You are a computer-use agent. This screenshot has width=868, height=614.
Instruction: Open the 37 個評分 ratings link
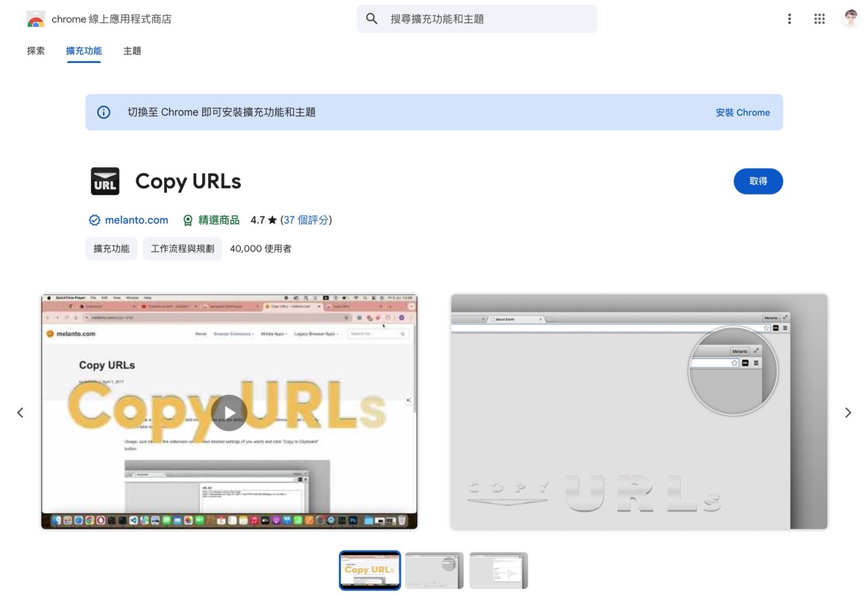[307, 220]
